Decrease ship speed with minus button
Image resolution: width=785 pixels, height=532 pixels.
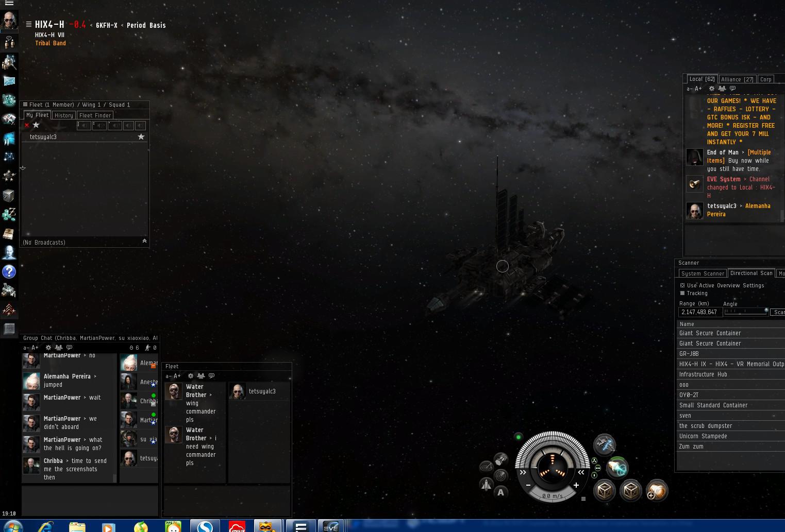(528, 485)
